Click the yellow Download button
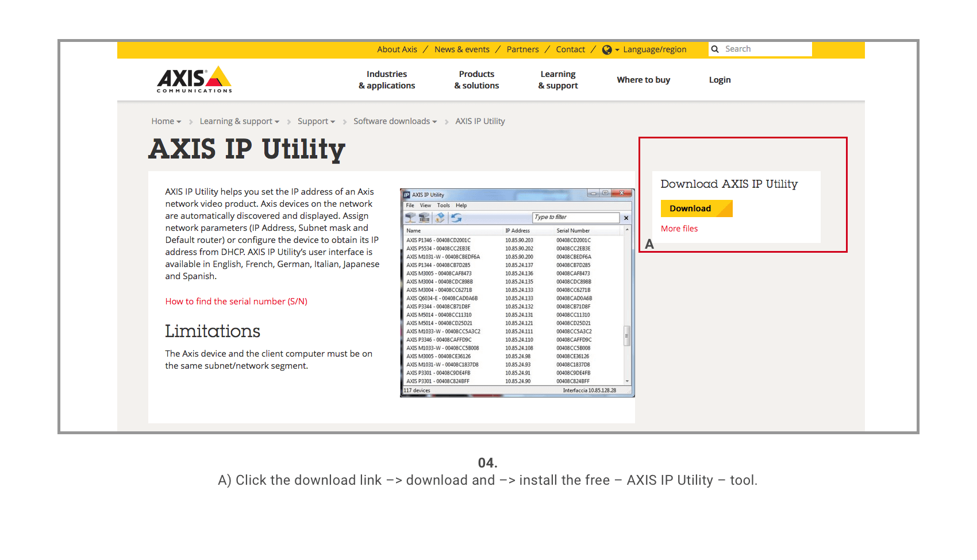 697,208
